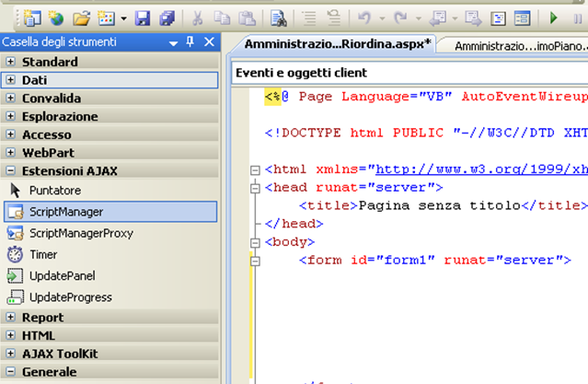Open the Eventi e oggetti client dropdown
Image resolution: width=588 pixels, height=384 pixels.
point(409,73)
